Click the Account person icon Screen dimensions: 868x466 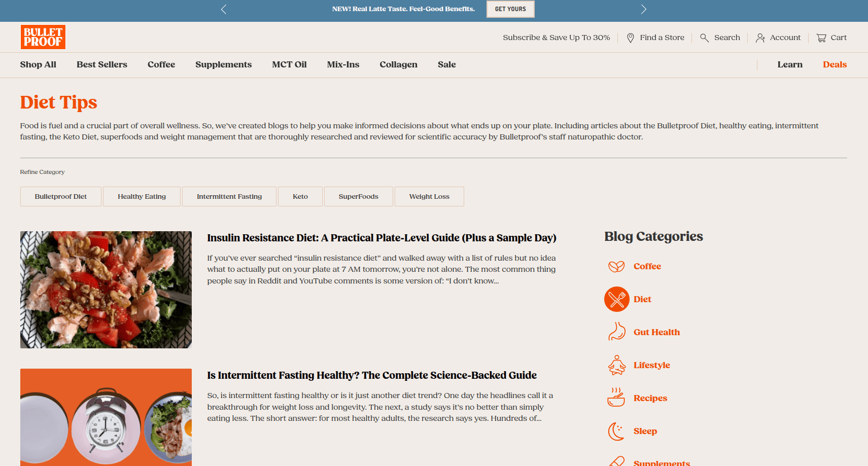760,38
